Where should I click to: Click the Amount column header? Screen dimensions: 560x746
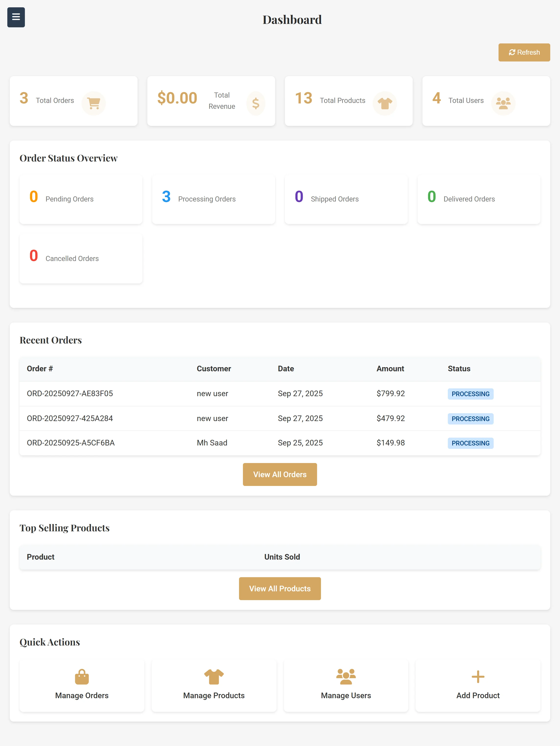pos(390,369)
